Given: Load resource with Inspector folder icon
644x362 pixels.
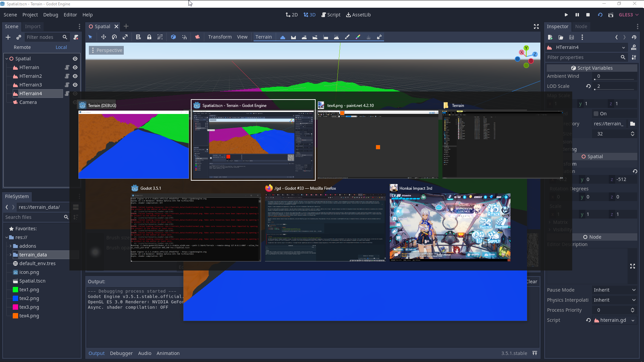Looking at the screenshot, I should click(x=561, y=37).
